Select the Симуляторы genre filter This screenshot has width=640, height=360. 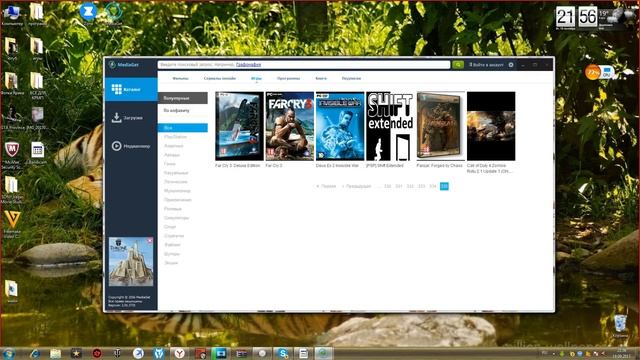click(176, 218)
